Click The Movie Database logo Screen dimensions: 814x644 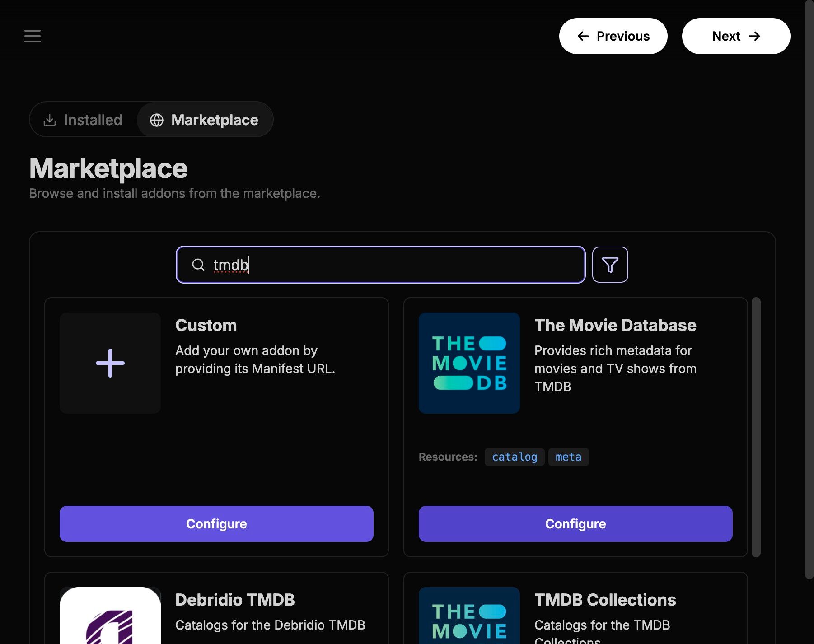click(469, 363)
